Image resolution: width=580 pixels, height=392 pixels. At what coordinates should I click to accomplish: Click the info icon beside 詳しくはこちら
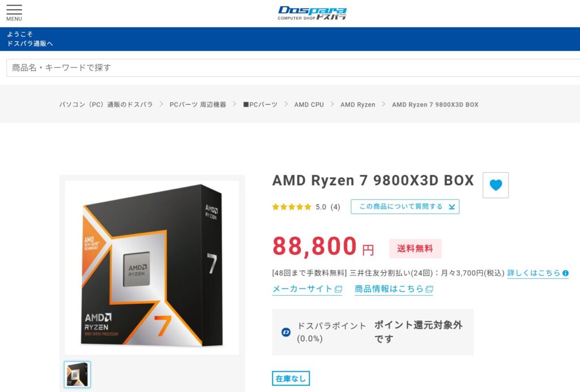click(x=565, y=273)
